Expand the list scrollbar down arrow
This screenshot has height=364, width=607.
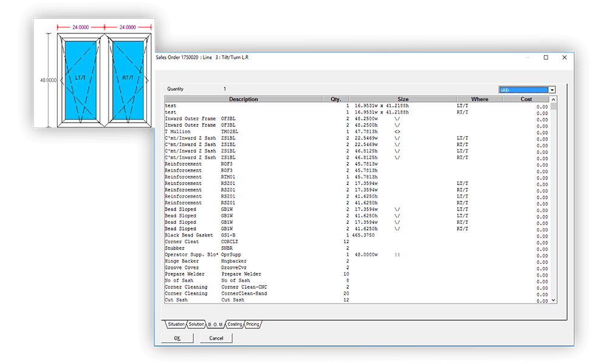[553, 300]
